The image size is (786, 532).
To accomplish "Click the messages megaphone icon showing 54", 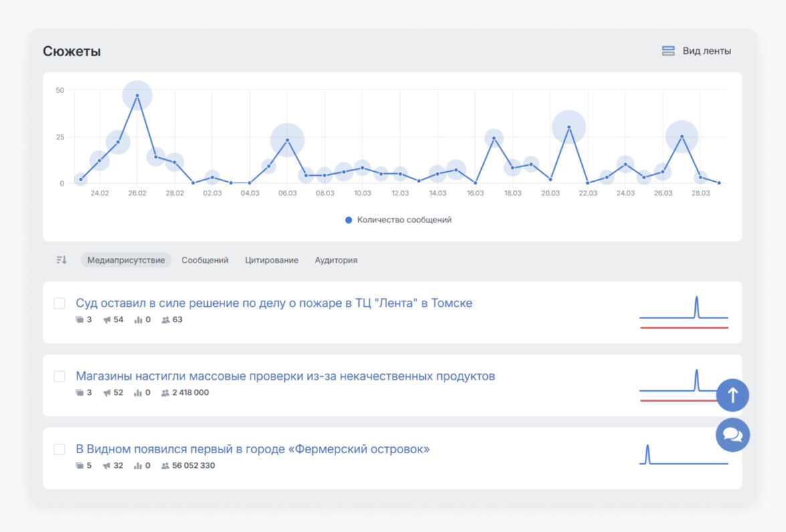I will [107, 319].
